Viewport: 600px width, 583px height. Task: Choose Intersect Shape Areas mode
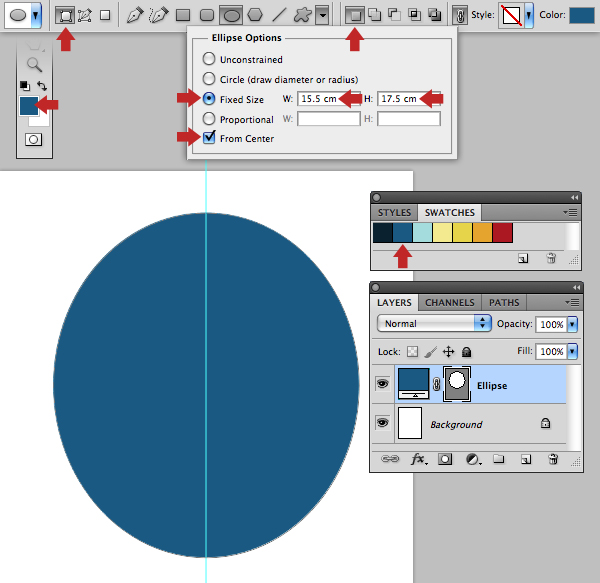pos(414,15)
